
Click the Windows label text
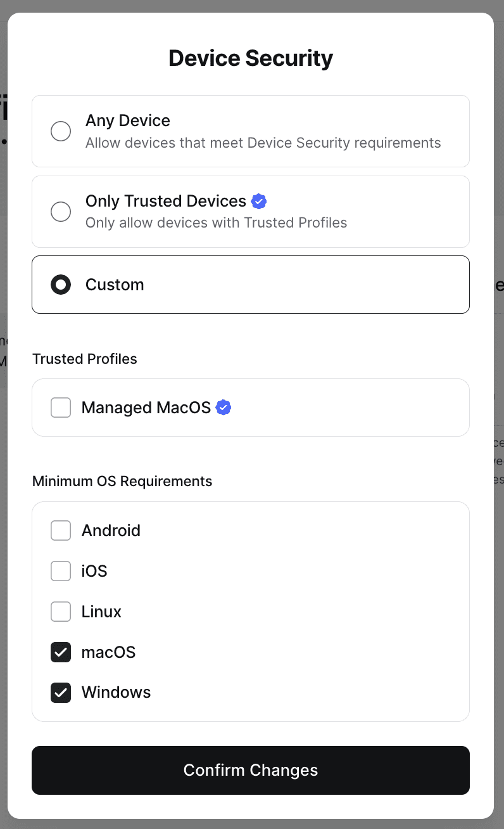coord(117,692)
